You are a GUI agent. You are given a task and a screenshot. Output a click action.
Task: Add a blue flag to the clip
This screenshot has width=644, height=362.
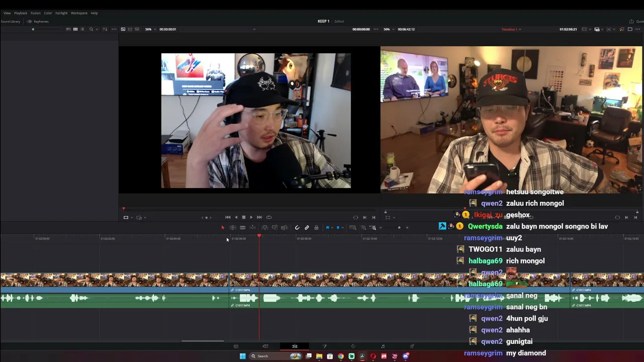click(x=327, y=228)
